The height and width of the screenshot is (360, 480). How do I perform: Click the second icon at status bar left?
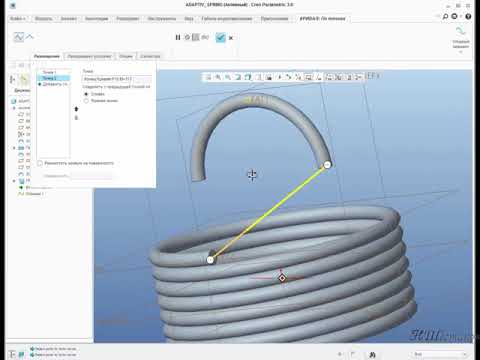[21, 354]
